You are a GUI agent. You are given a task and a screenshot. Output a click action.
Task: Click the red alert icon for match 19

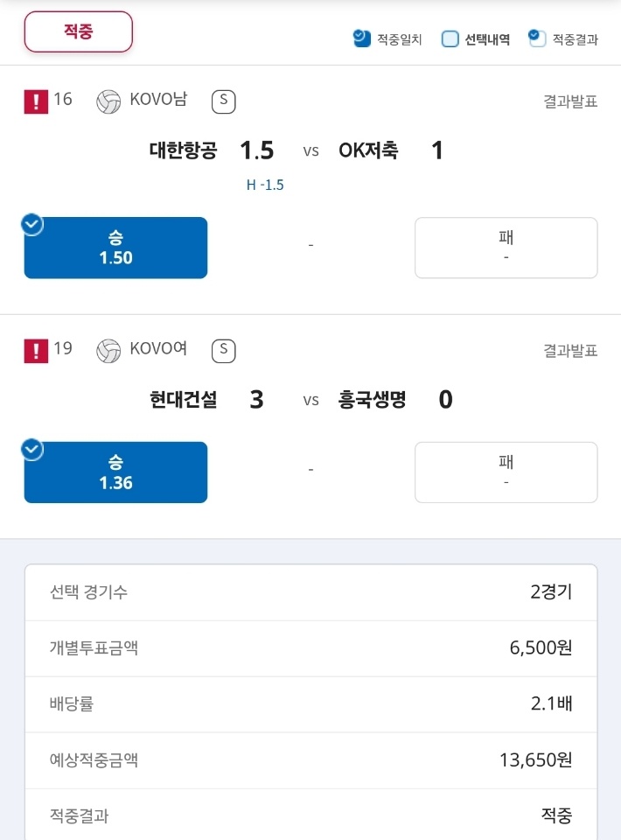[36, 351]
